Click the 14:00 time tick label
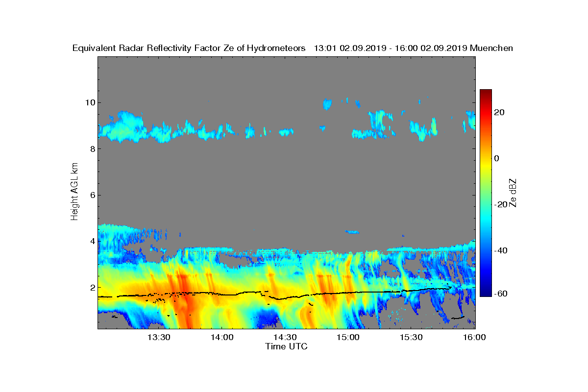 click(222, 338)
